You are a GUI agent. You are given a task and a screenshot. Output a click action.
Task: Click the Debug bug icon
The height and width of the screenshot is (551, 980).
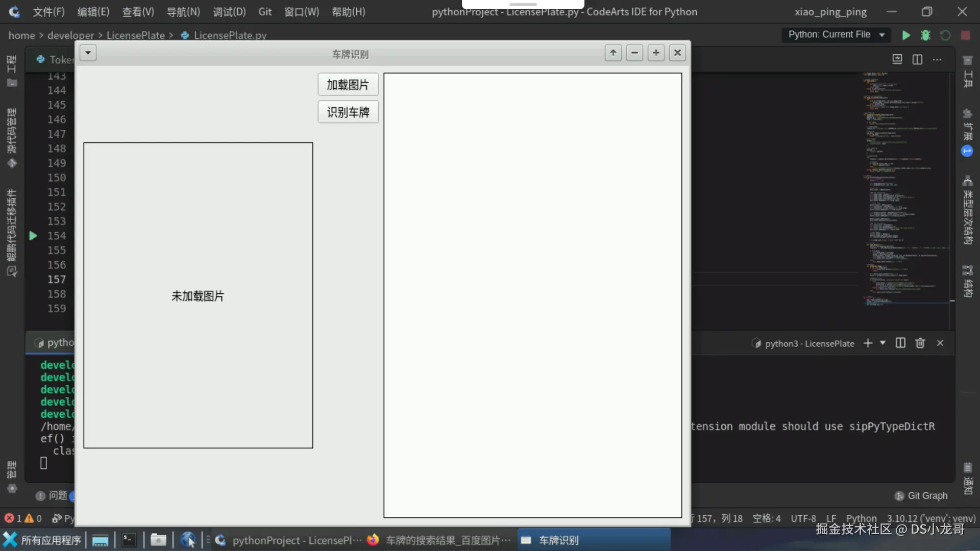(925, 35)
